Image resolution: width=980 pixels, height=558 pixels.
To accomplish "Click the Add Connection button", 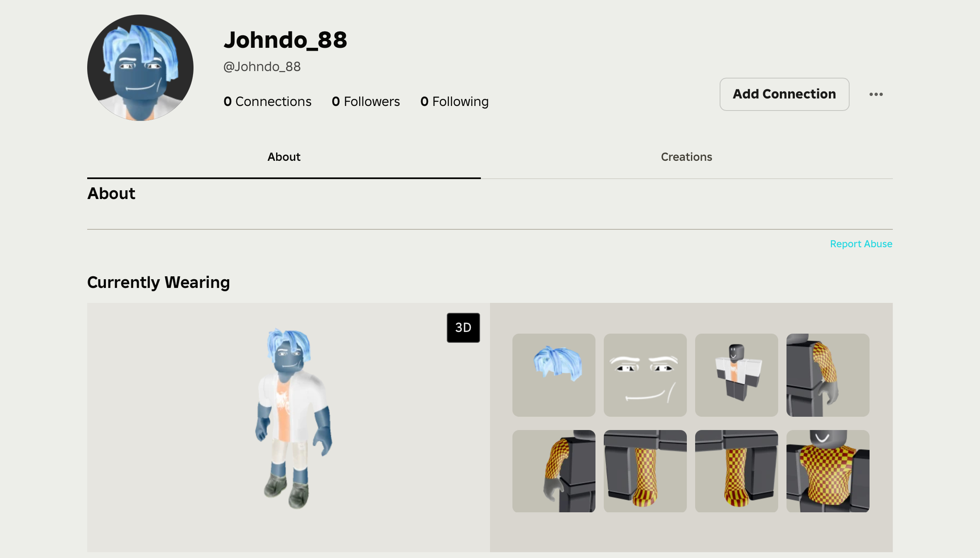I will [x=784, y=94].
